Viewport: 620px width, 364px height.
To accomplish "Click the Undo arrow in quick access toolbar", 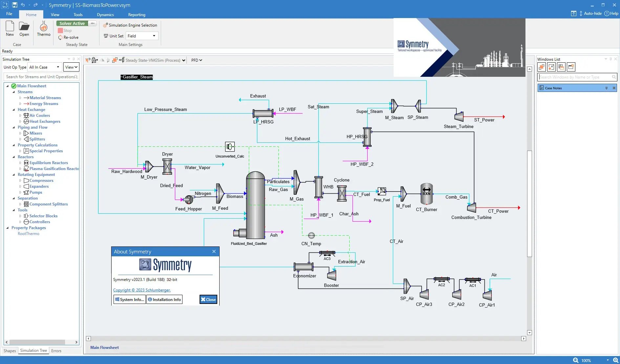I will click(x=23, y=5).
